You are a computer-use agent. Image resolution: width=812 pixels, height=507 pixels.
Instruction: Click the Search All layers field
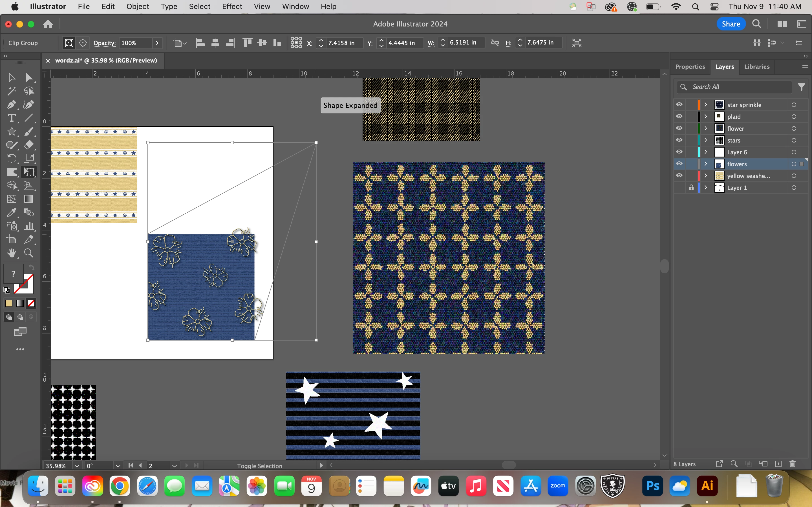click(738, 87)
